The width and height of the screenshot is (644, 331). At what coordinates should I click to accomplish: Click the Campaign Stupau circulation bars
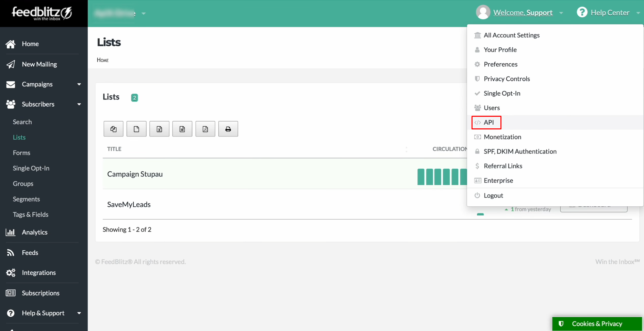tap(442, 177)
